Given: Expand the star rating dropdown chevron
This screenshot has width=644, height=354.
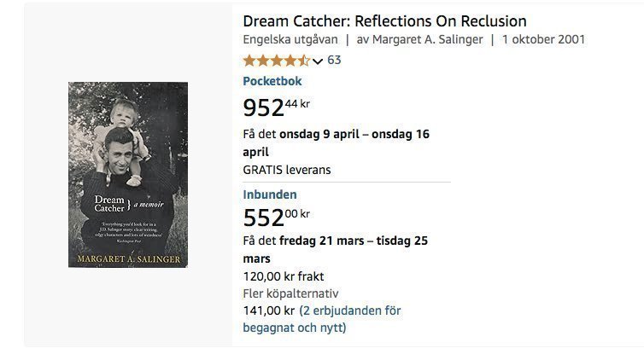Looking at the screenshot, I should (x=318, y=61).
